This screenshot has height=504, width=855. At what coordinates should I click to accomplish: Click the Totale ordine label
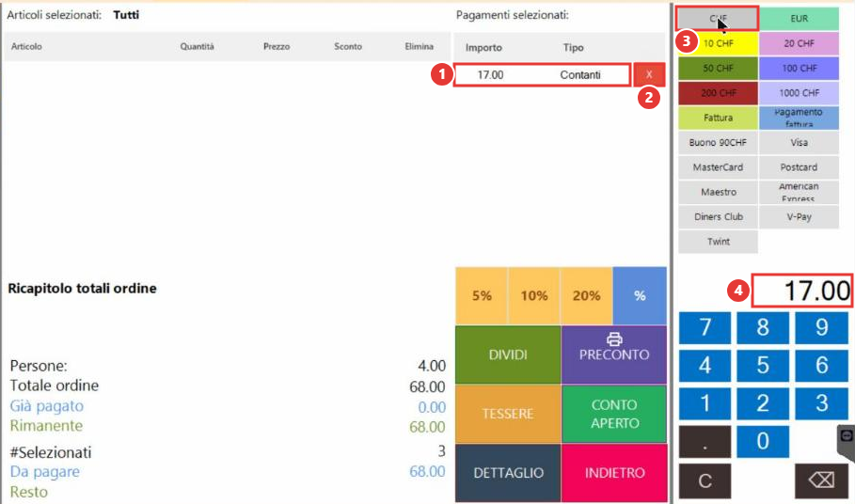coord(54,386)
